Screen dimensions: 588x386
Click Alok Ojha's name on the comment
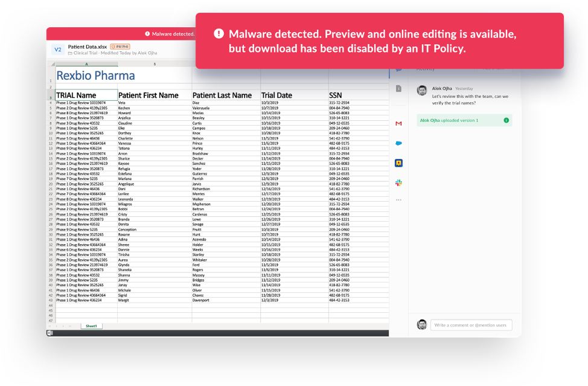pyautogui.click(x=442, y=89)
